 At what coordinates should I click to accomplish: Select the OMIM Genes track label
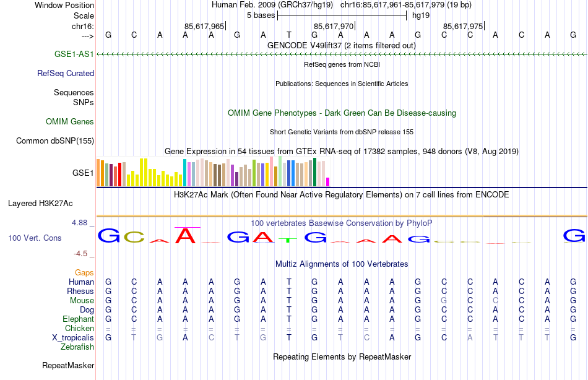(x=69, y=121)
